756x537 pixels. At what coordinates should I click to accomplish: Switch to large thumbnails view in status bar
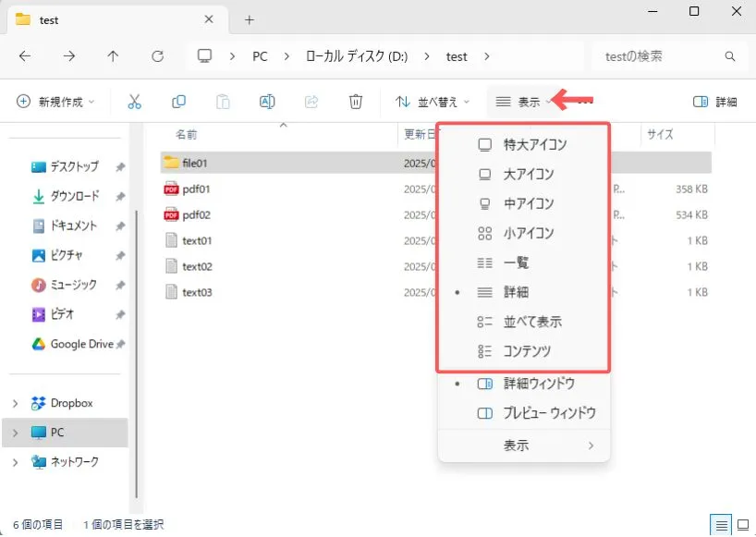[x=741, y=525]
